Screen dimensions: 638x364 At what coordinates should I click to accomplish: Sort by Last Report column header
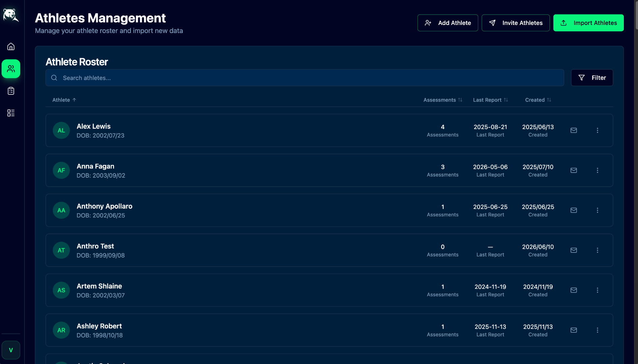490,100
